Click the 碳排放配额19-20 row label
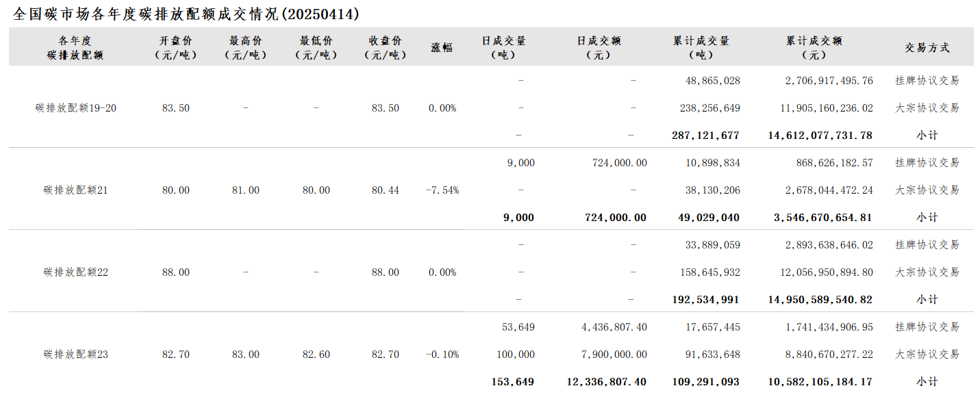The height and width of the screenshot is (399, 980). click(x=76, y=108)
